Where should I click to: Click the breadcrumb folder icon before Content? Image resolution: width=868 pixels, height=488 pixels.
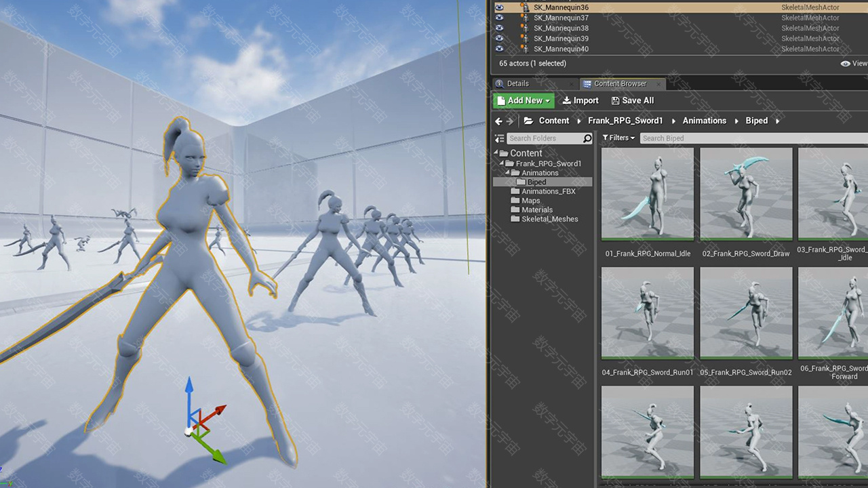click(x=528, y=121)
